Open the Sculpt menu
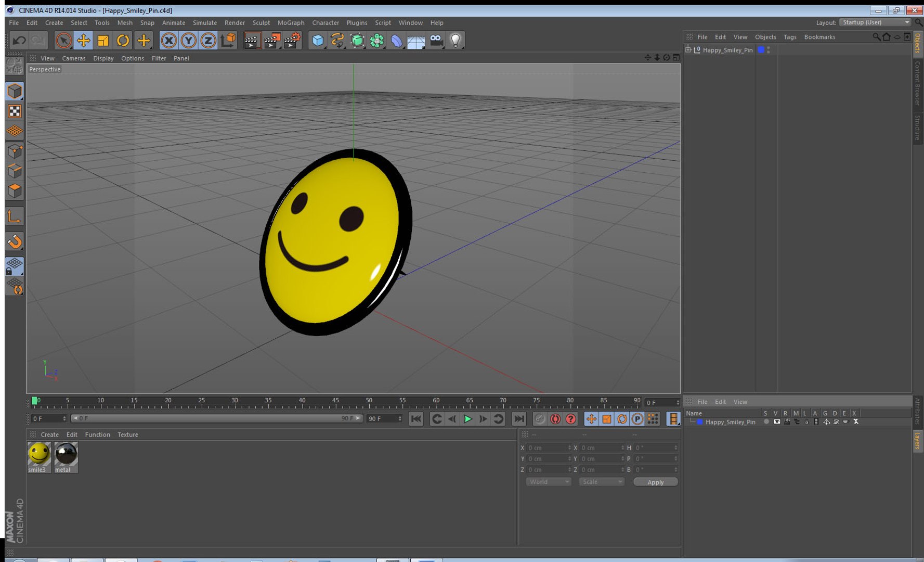 click(261, 23)
